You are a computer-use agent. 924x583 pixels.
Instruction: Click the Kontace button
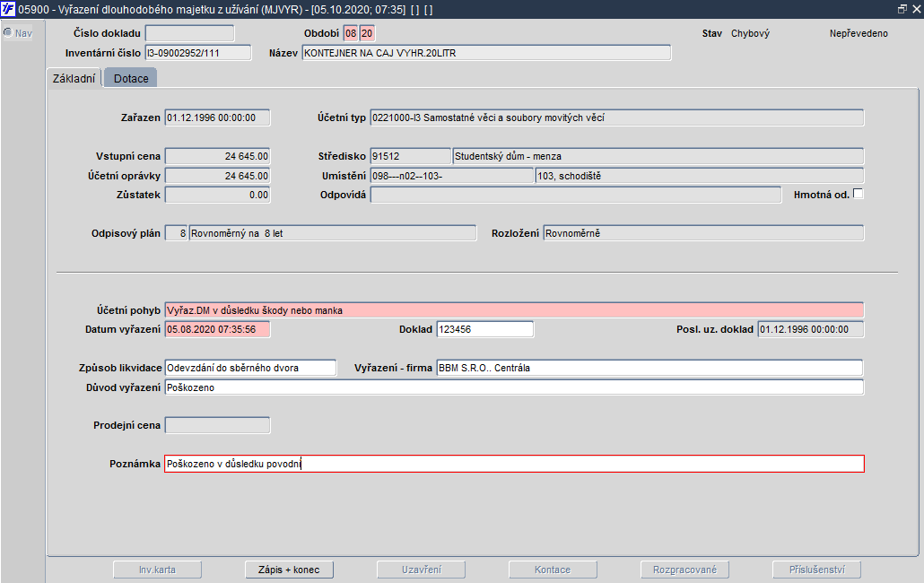tap(553, 570)
